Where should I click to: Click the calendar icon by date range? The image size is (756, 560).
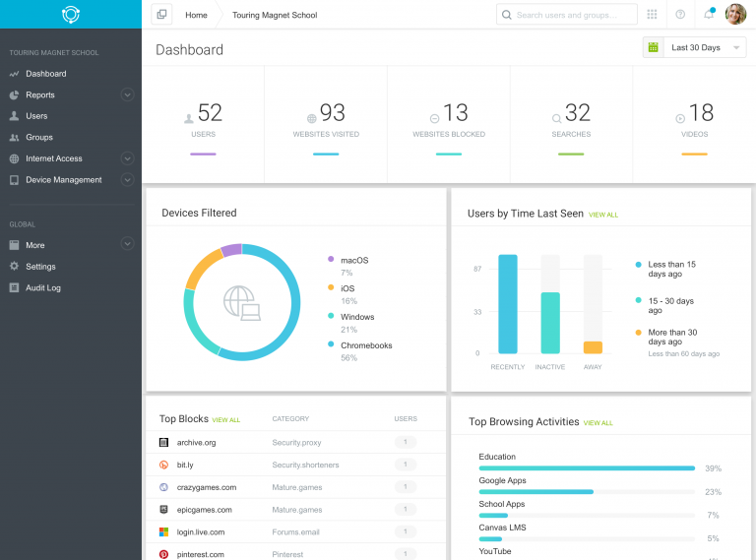coord(653,47)
